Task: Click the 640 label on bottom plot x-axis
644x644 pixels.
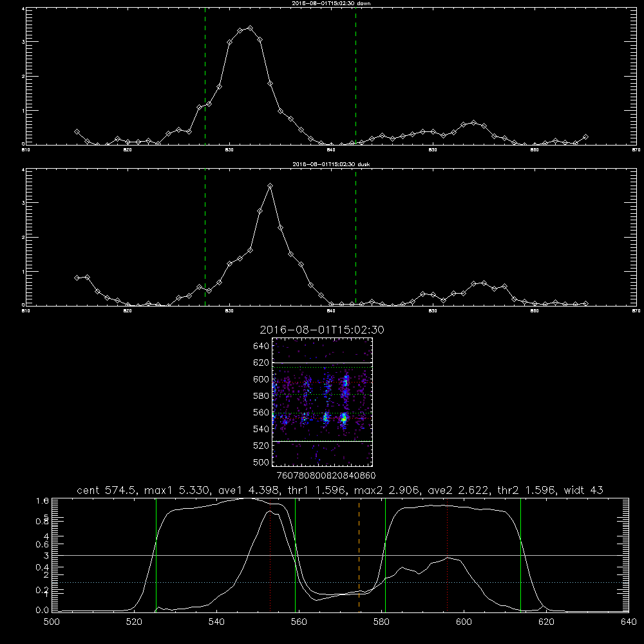Action: 629,622
